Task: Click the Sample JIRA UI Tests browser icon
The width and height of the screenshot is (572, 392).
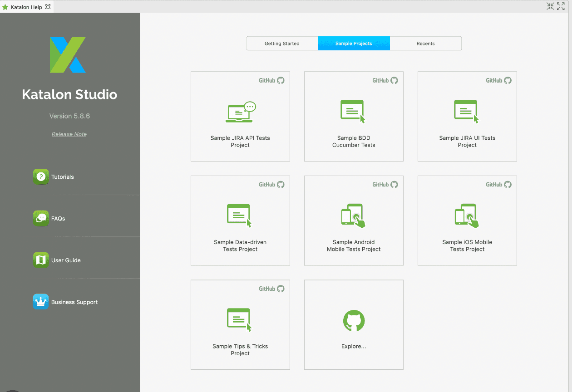Action: (467, 112)
